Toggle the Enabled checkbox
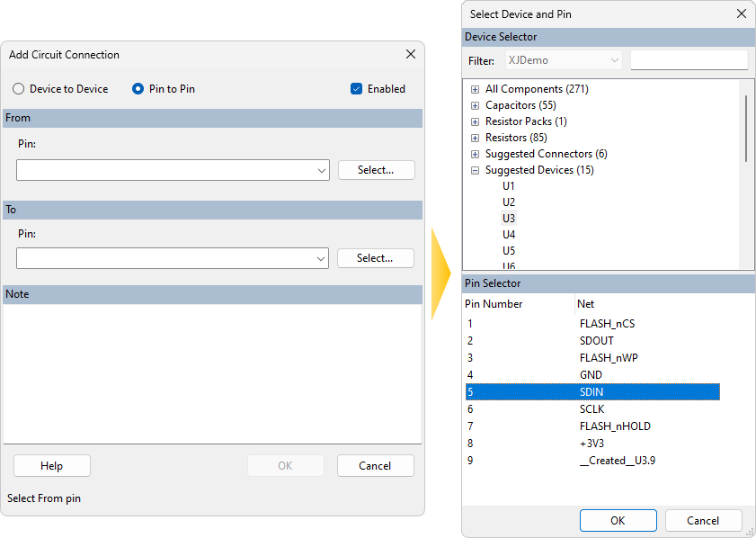 click(357, 89)
